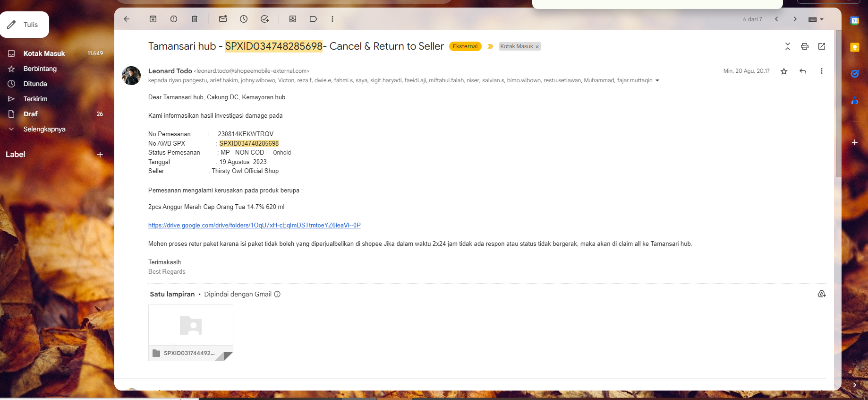This screenshot has height=400, width=868.
Task: Toggle the importance marker next to subject
Action: point(490,46)
